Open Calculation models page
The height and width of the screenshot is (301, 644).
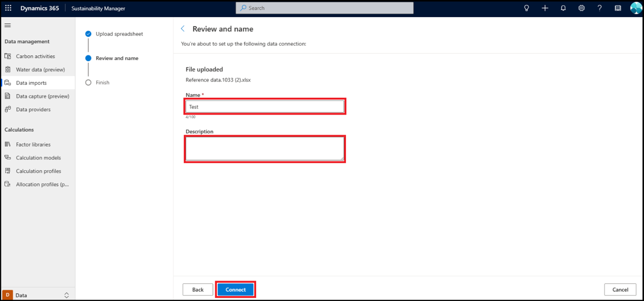[x=38, y=158]
